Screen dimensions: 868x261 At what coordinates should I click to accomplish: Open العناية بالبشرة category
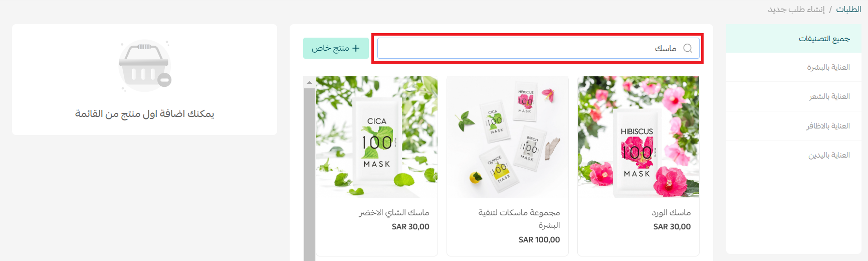[794, 67]
